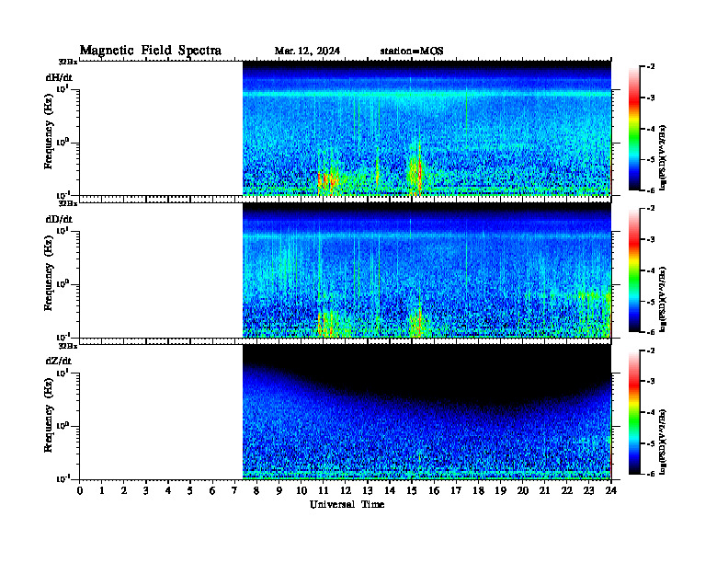
Task: Click hour tick label 24 on time axis
Action: point(611,491)
